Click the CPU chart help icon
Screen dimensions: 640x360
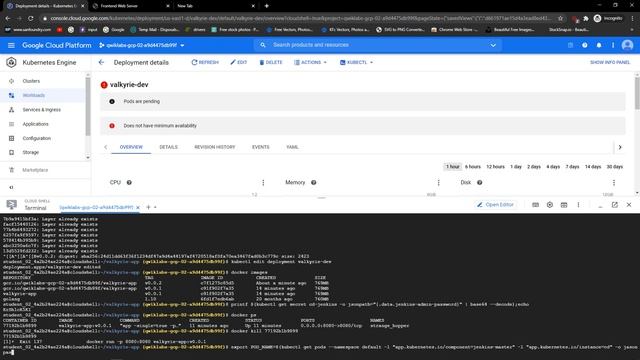tap(129, 182)
